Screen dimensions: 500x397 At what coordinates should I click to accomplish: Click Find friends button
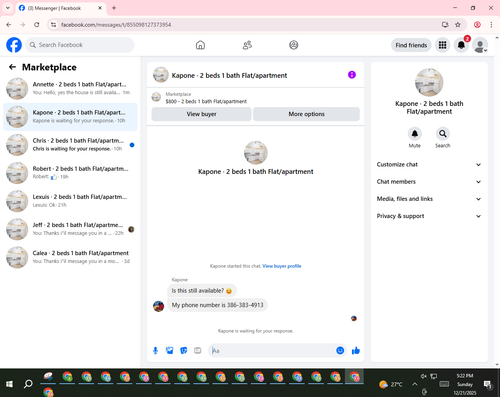click(x=411, y=45)
